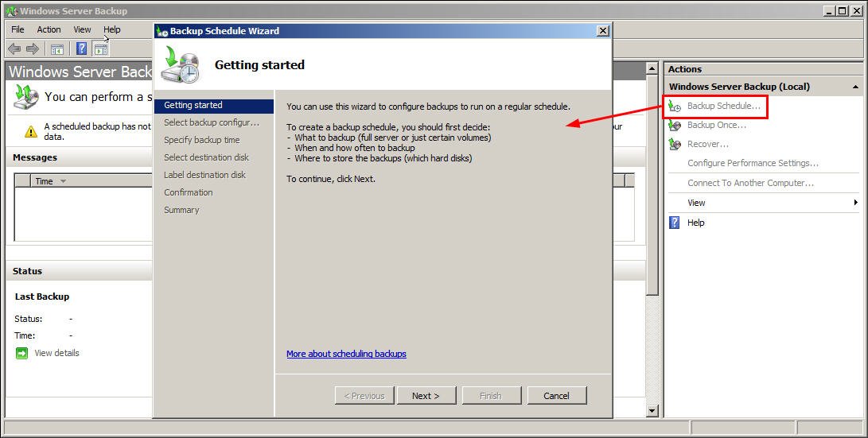The image size is (868, 438).
Task: Click the Previous button in wizard
Action: point(364,395)
